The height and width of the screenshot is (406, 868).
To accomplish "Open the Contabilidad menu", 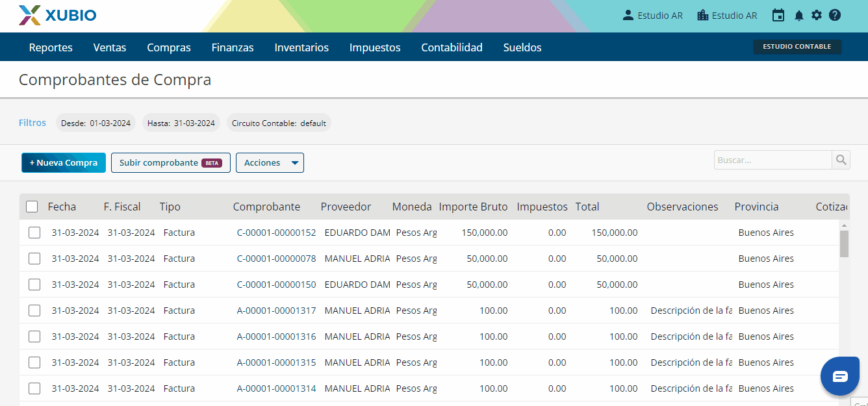I will [452, 47].
